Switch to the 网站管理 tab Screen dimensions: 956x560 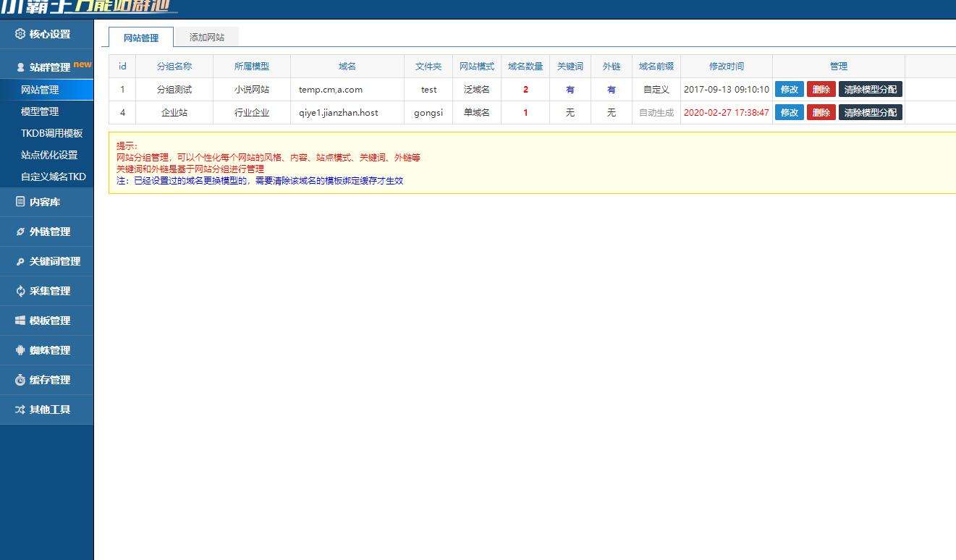click(x=141, y=38)
